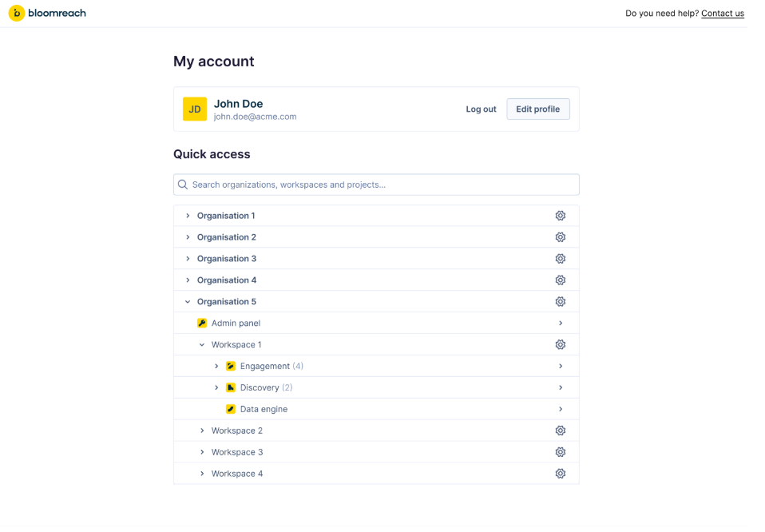The height and width of the screenshot is (532, 765).
Task: Click the search magnifier icon
Action: (183, 185)
